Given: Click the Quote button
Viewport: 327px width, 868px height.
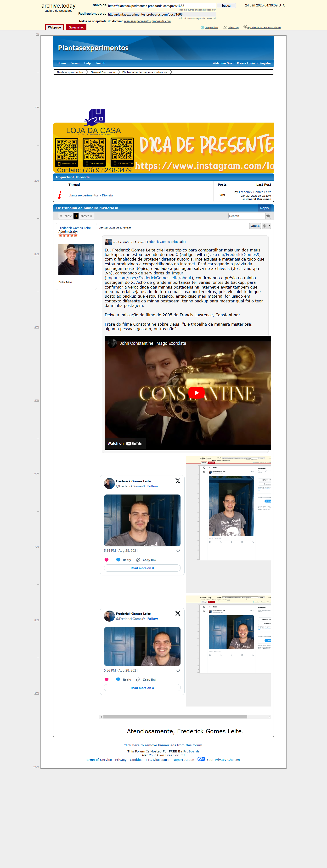Looking at the screenshot, I should click(x=255, y=226).
